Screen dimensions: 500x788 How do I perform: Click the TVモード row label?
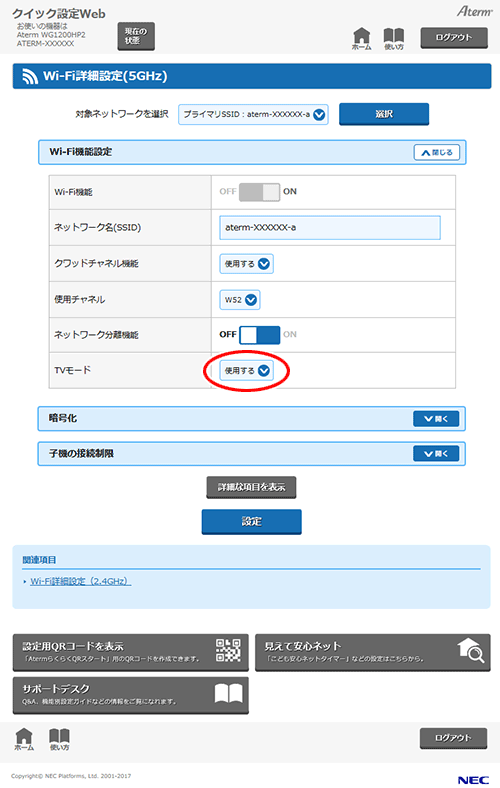pos(72,370)
